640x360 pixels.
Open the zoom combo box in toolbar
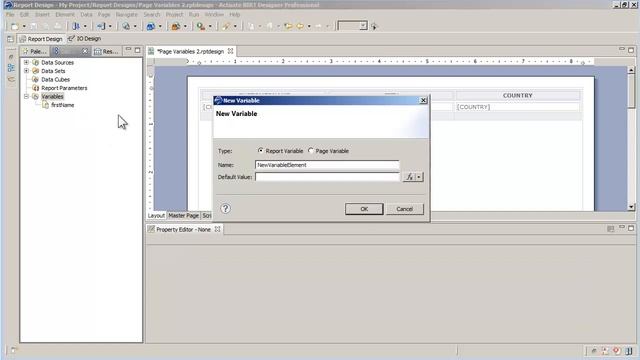pyautogui.click(x=353, y=26)
